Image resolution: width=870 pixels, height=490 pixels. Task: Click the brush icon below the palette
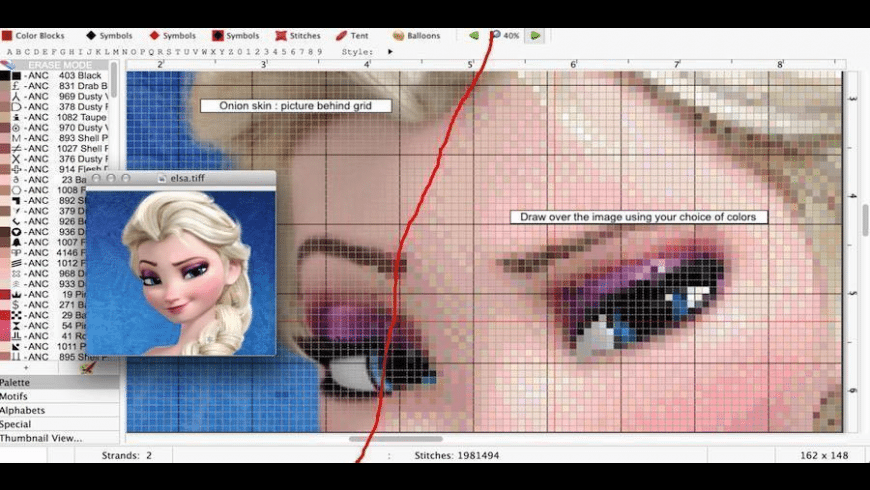tap(86, 369)
